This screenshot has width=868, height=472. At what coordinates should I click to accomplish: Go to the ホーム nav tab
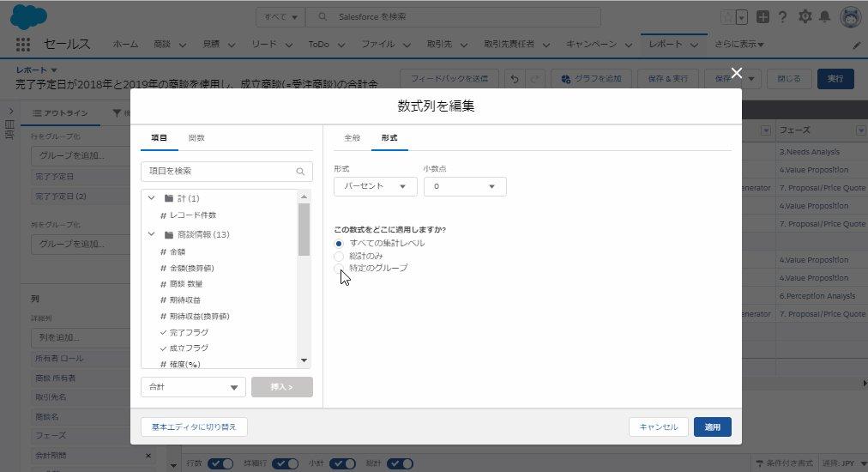pyautogui.click(x=126, y=45)
